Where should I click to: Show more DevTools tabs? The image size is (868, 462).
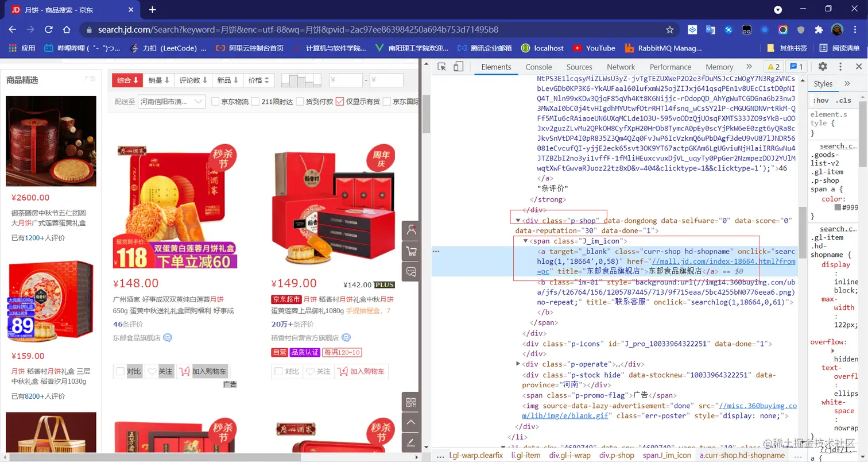[749, 67]
